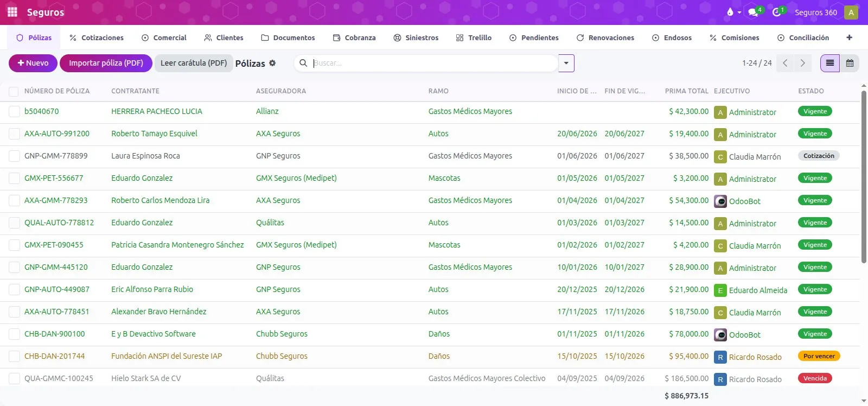The image size is (868, 406).
Task: Check the box for policy b5040670
Action: (14, 112)
